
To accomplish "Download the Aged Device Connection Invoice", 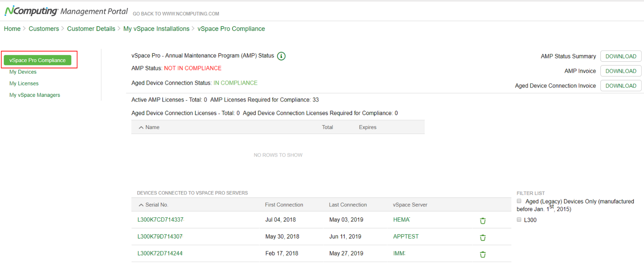I will tap(621, 86).
